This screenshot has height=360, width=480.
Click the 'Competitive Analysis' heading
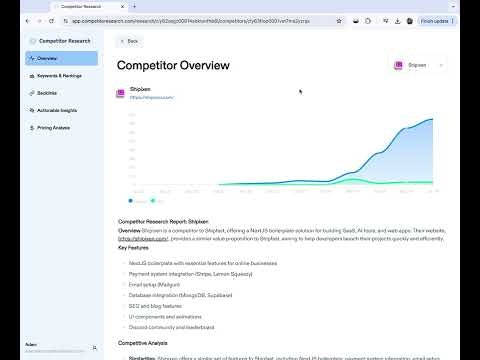(x=143, y=343)
